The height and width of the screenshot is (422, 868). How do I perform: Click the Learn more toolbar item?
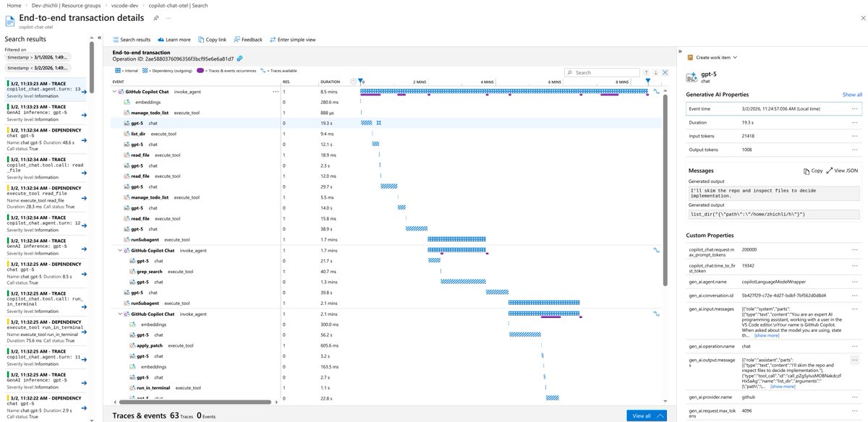coord(174,40)
